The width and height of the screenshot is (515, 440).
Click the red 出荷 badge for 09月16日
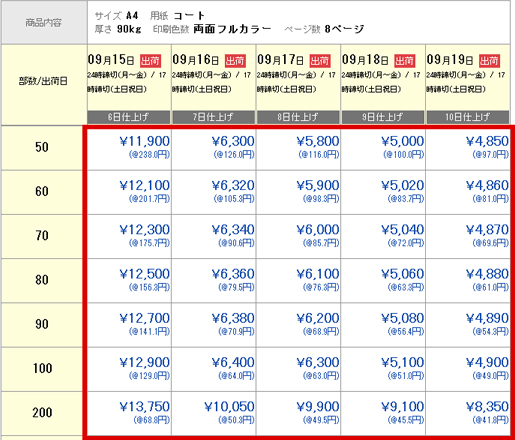[x=235, y=61]
